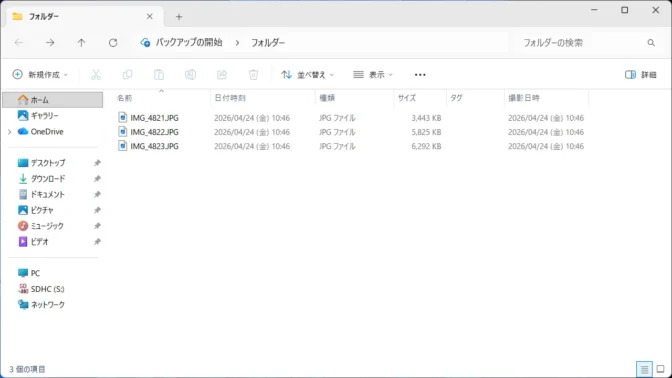Click the Cut scissors icon in toolbar
672x378 pixels.
tap(96, 75)
